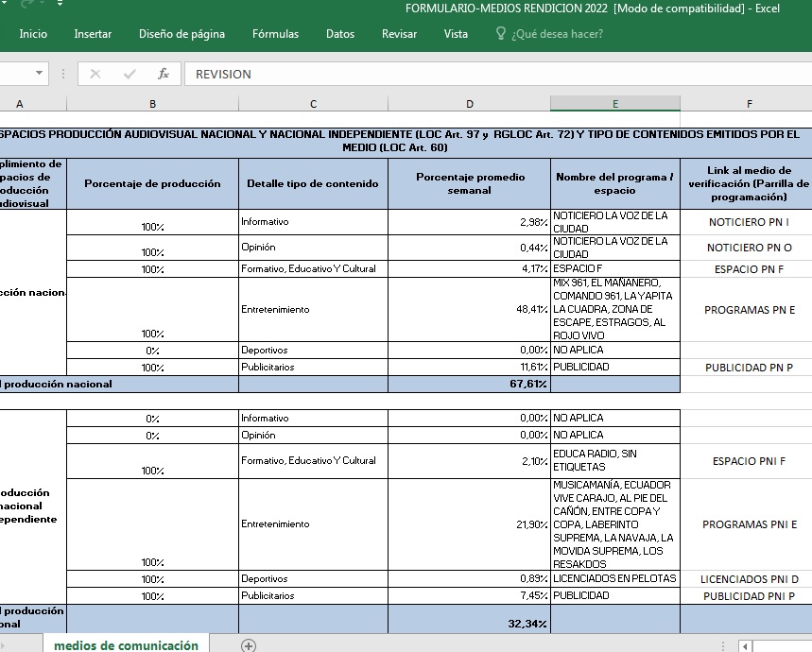Screen dimensions: 812x652
Task: Switch to the Insertar ribbon tab
Action: (x=93, y=34)
